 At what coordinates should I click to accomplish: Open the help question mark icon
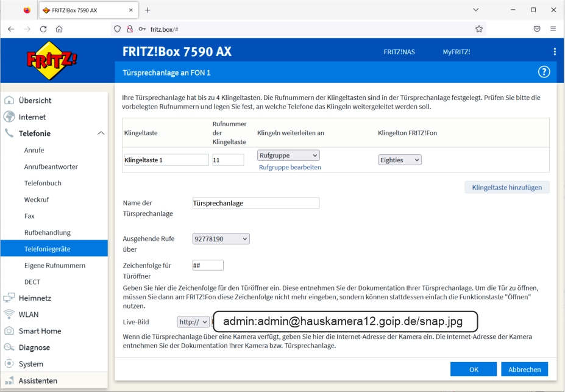pyautogui.click(x=544, y=72)
